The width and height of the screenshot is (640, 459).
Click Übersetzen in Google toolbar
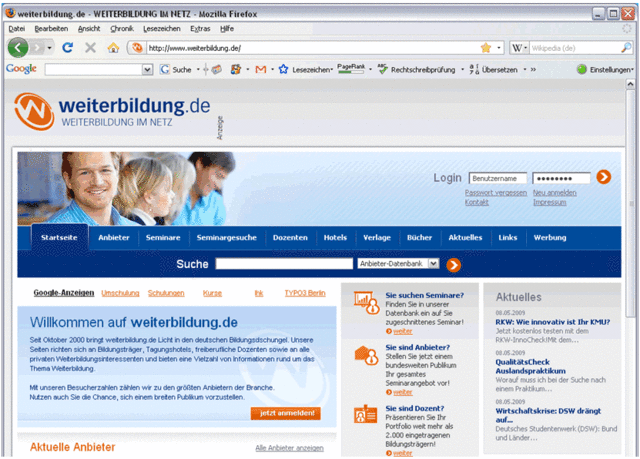pyautogui.click(x=493, y=70)
